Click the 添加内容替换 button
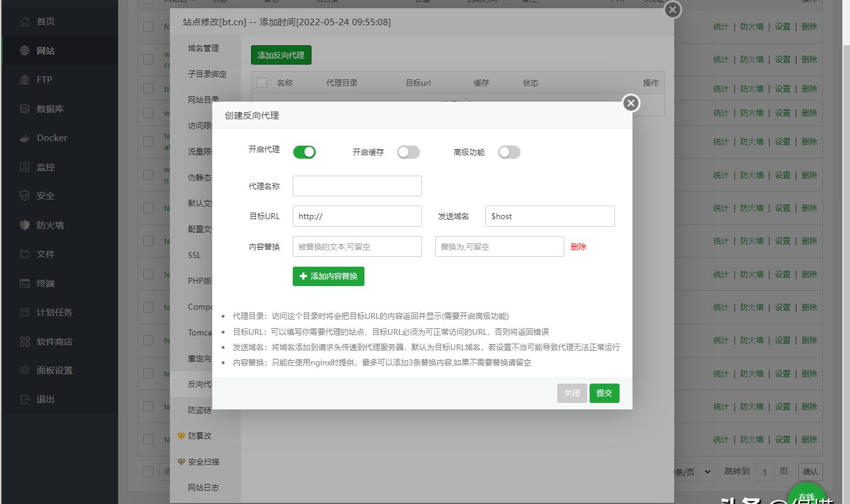 point(329,276)
